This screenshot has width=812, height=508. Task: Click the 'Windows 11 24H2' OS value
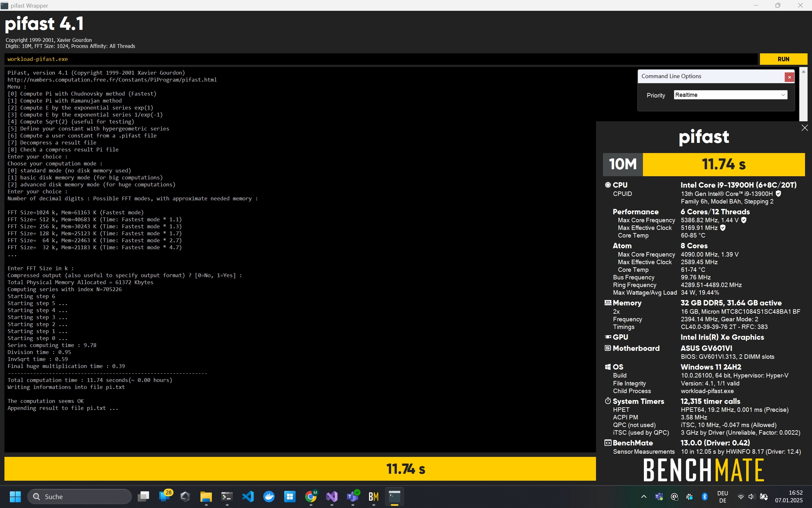[x=711, y=367]
